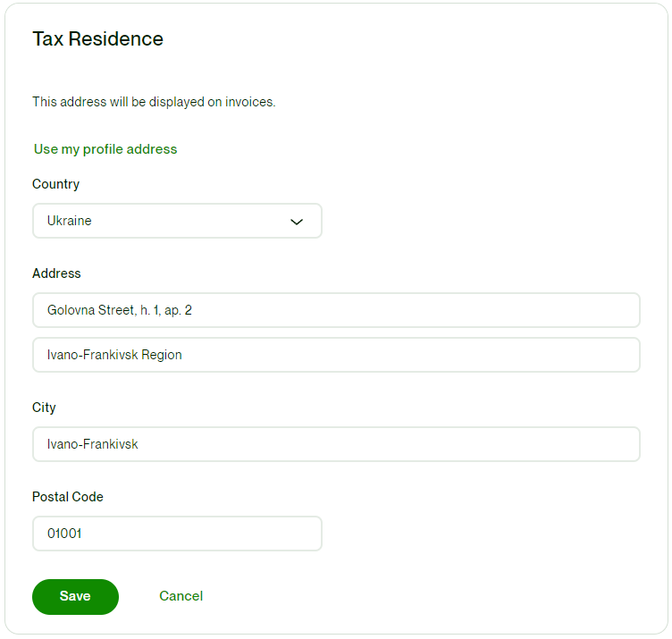Click the Address field label
Image resolution: width=672 pixels, height=639 pixels.
[56, 273]
